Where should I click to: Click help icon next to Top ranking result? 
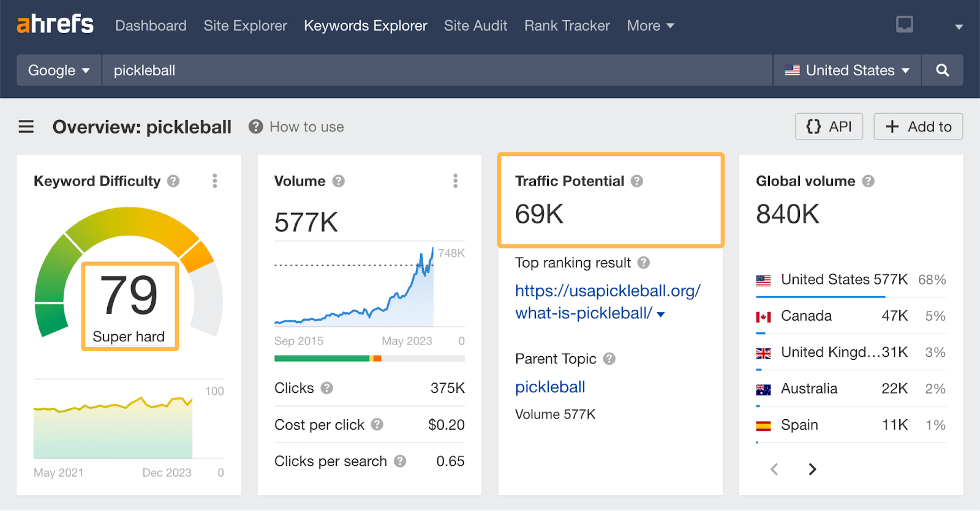point(643,263)
